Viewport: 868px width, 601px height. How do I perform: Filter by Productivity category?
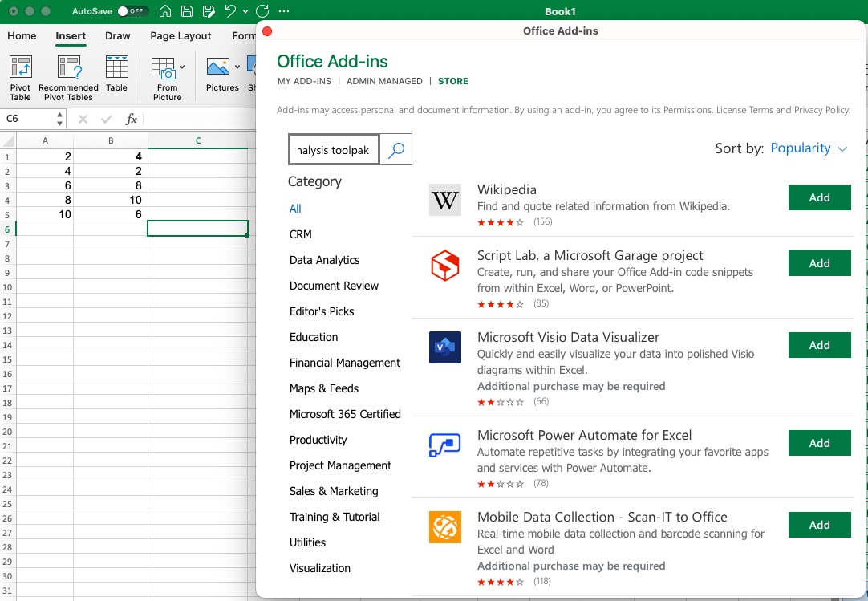coord(318,440)
